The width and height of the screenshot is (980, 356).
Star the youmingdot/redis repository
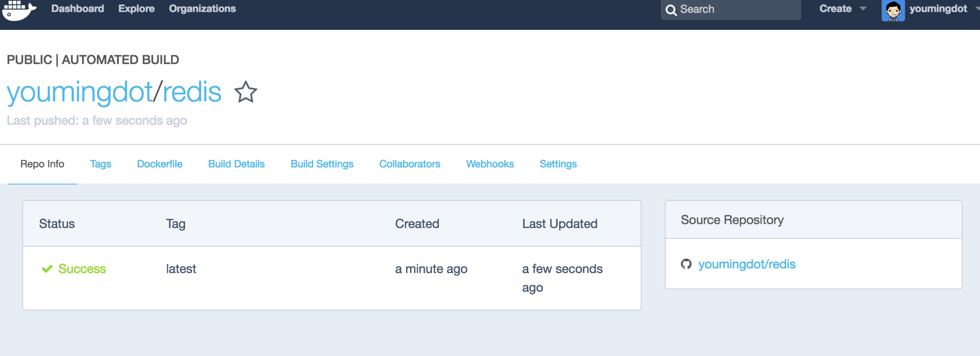tap(245, 92)
